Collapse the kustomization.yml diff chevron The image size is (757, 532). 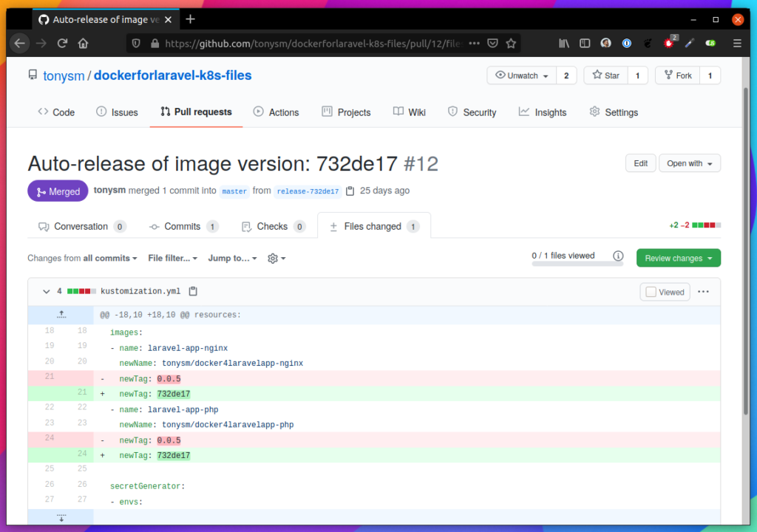click(46, 292)
